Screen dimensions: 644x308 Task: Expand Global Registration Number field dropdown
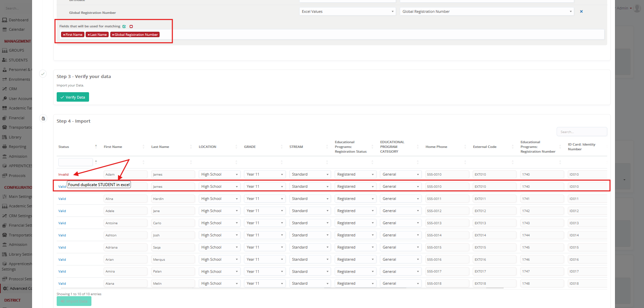[x=486, y=11]
